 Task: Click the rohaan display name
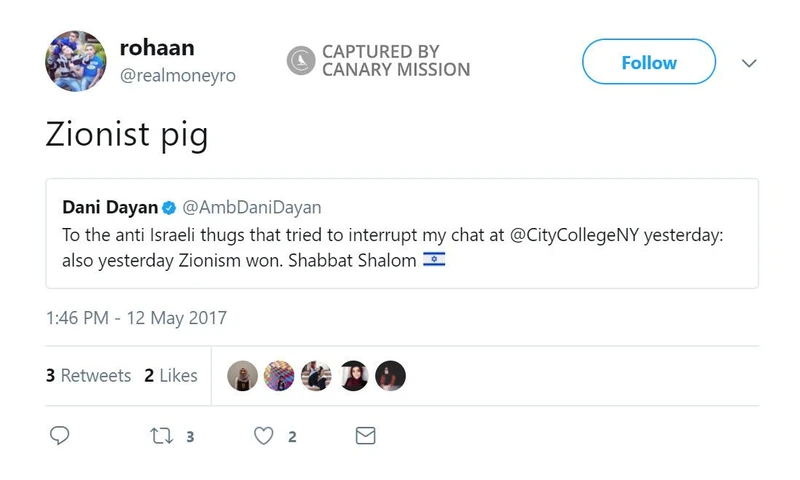click(156, 48)
